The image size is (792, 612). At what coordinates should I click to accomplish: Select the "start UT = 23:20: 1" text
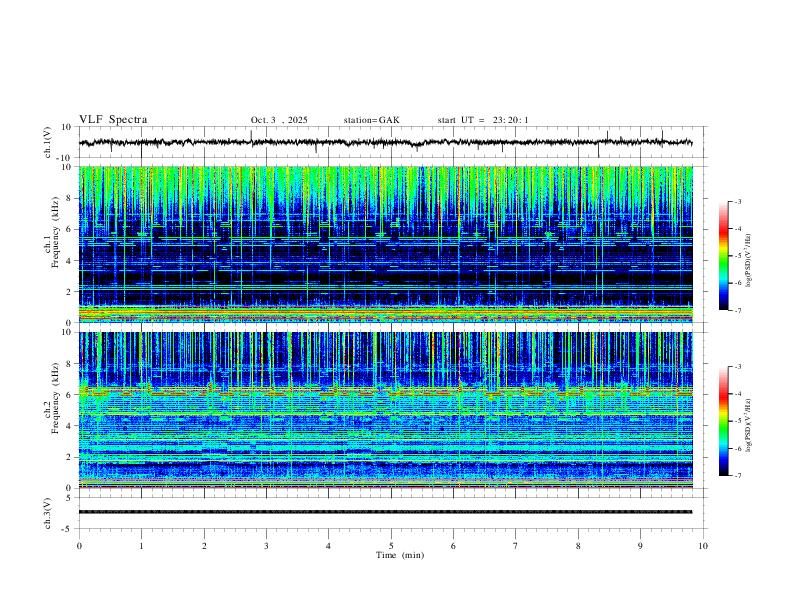483,120
